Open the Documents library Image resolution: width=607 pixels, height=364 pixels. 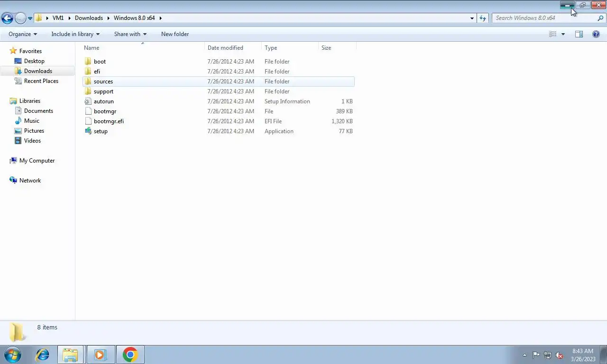pos(38,111)
